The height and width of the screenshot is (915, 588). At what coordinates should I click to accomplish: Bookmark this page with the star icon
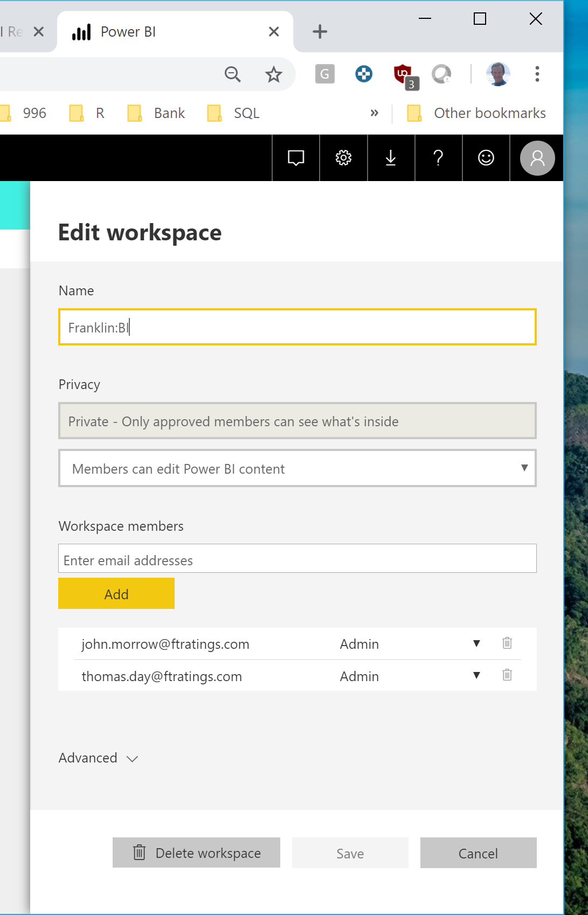274,74
